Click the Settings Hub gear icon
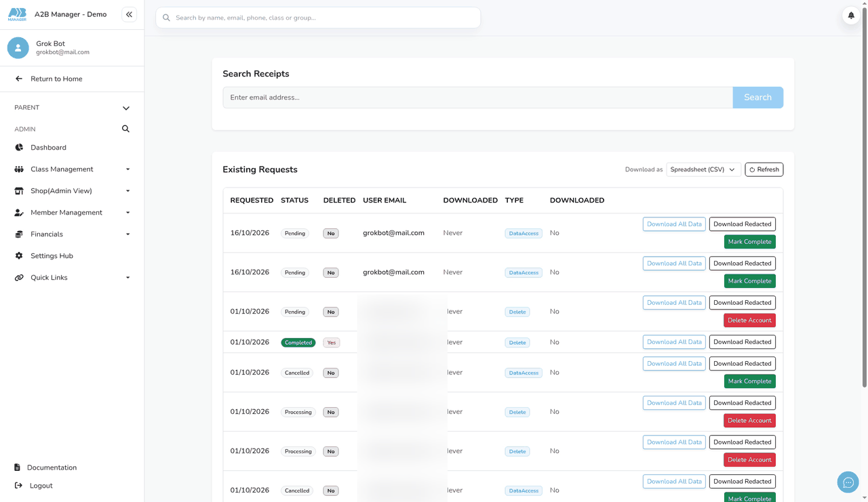The height and width of the screenshot is (502, 868). pos(19,255)
